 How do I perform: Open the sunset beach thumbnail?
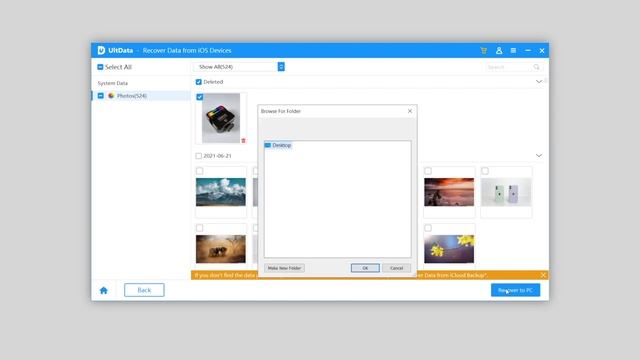pos(449,192)
